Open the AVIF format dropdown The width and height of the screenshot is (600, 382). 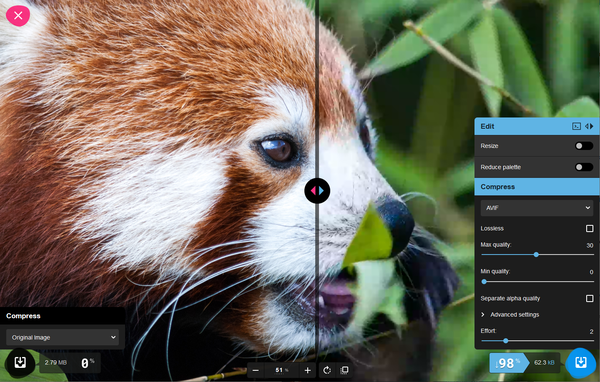pyautogui.click(x=537, y=208)
